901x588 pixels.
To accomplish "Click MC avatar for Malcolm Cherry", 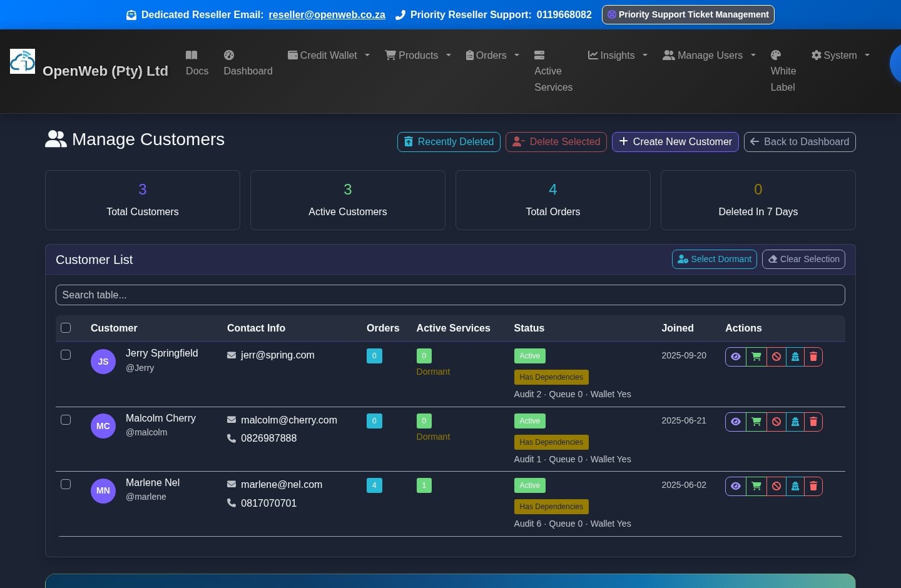I will (103, 426).
